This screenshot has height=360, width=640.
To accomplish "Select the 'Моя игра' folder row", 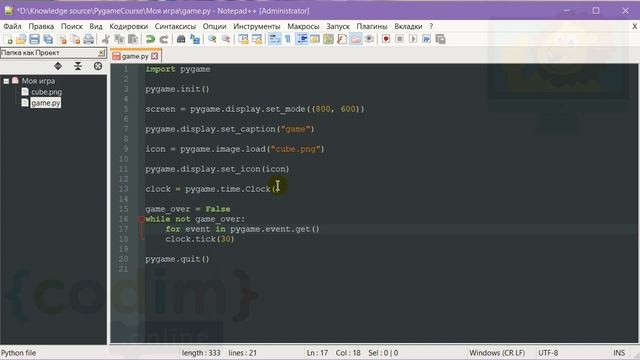I will pyautogui.click(x=38, y=81).
